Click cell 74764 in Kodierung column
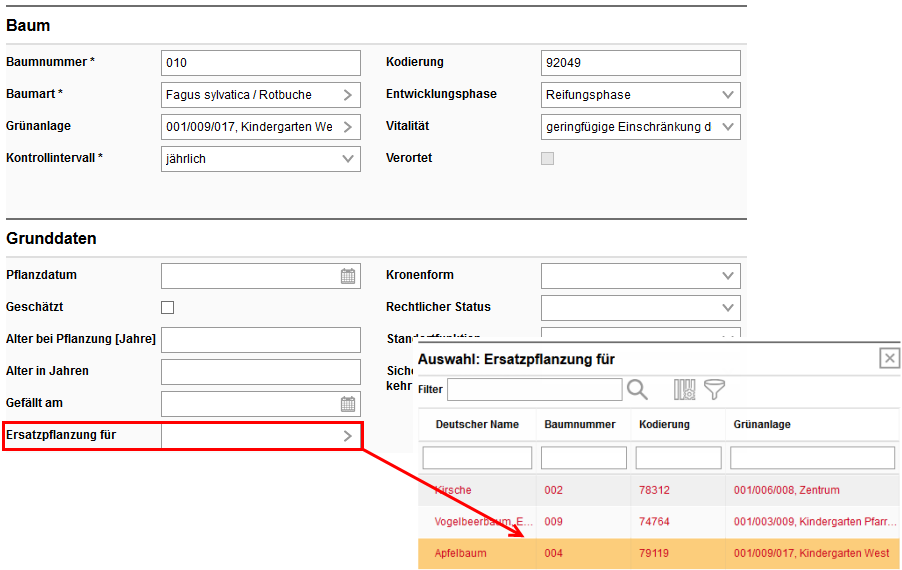This screenshot has height=570, width=902. (654, 522)
